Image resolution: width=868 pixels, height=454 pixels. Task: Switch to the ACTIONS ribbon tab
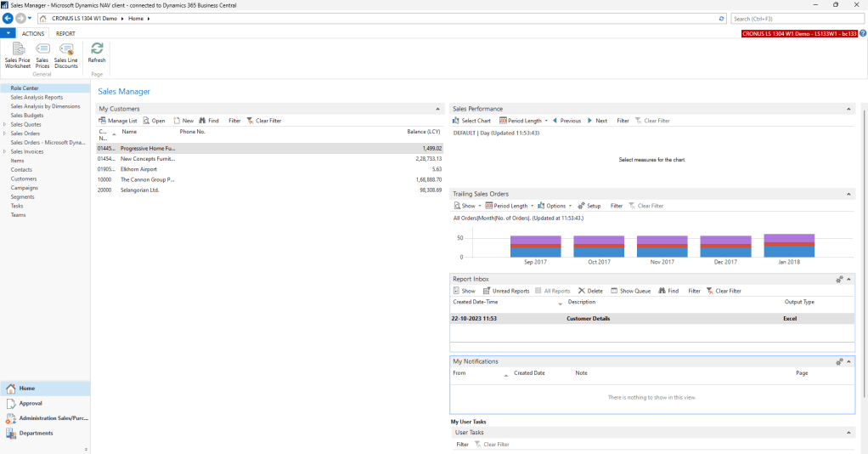pyautogui.click(x=33, y=34)
